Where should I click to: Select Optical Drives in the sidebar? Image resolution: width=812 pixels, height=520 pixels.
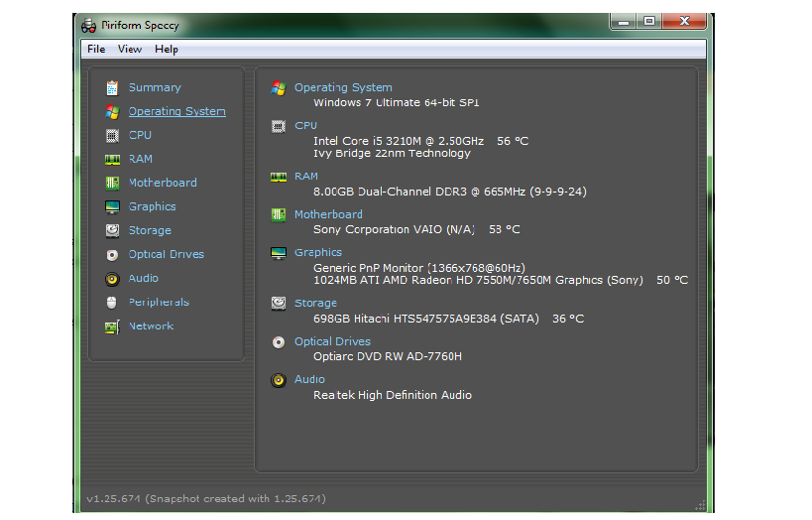pos(167,255)
